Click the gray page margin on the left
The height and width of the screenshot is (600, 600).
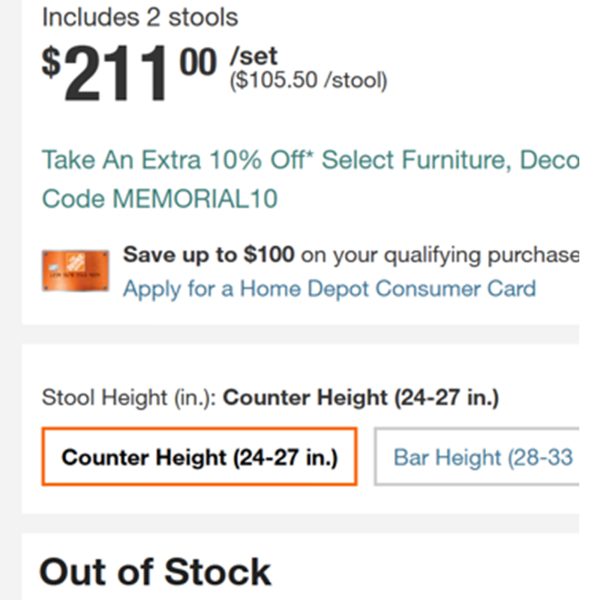click(x=11, y=300)
